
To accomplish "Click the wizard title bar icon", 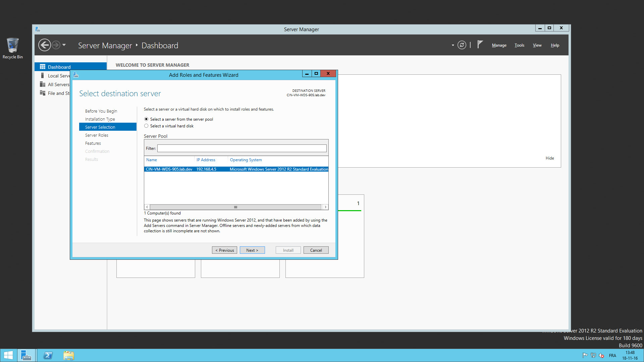I will point(76,75).
